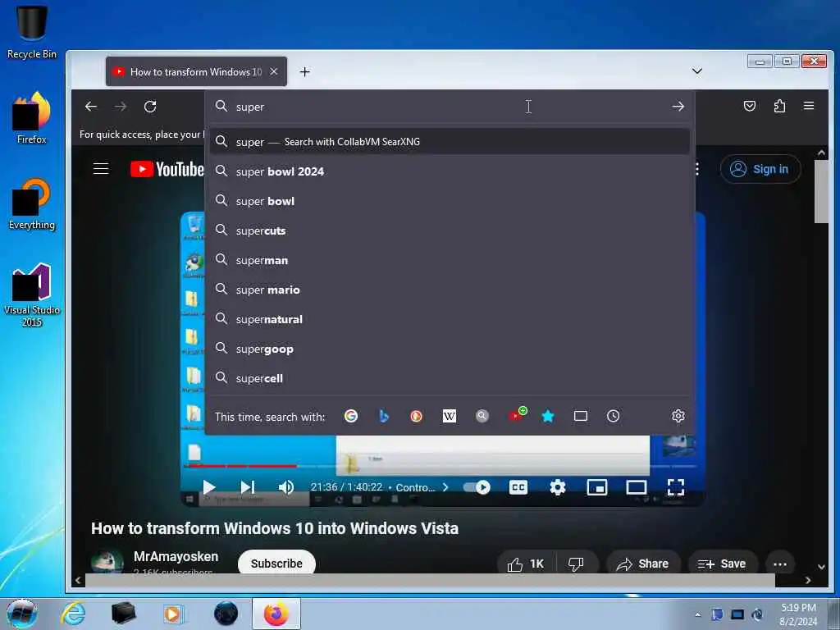Viewport: 840px width, 630px height.
Task: Click the address bar text super
Action: [x=249, y=107]
